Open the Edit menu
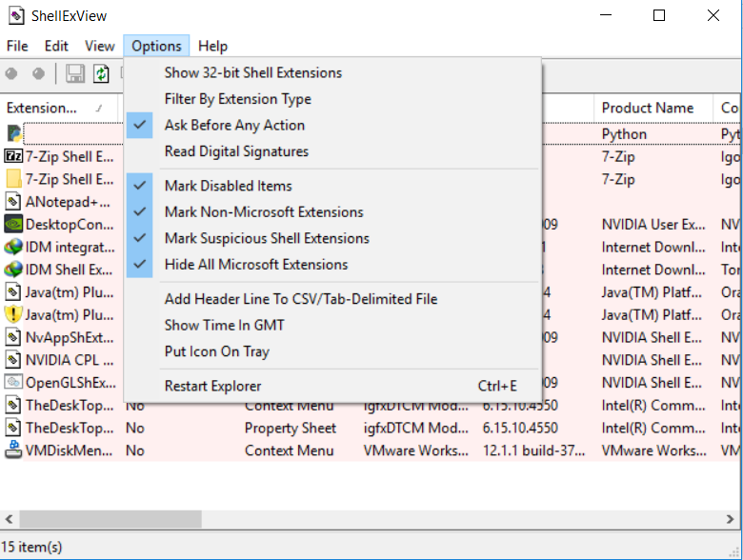The height and width of the screenshot is (560, 743). click(56, 46)
